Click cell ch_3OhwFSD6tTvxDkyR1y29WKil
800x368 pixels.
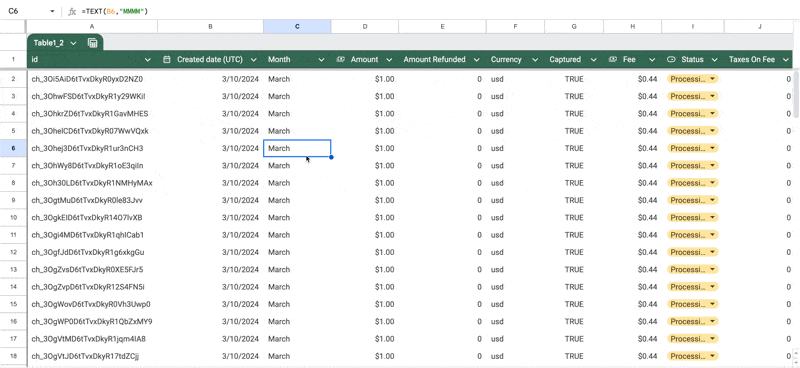[x=92, y=96]
